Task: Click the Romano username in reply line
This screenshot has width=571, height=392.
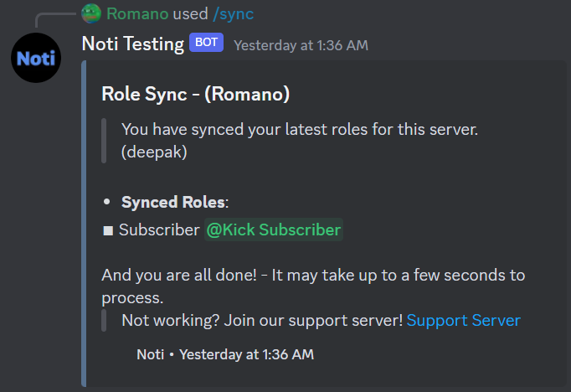Action: click(x=132, y=13)
